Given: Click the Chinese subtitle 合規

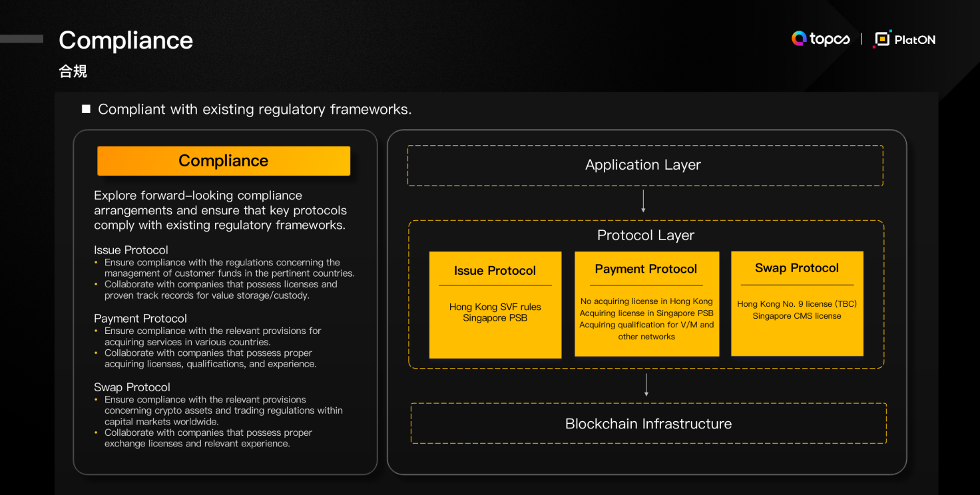Looking at the screenshot, I should point(73,71).
